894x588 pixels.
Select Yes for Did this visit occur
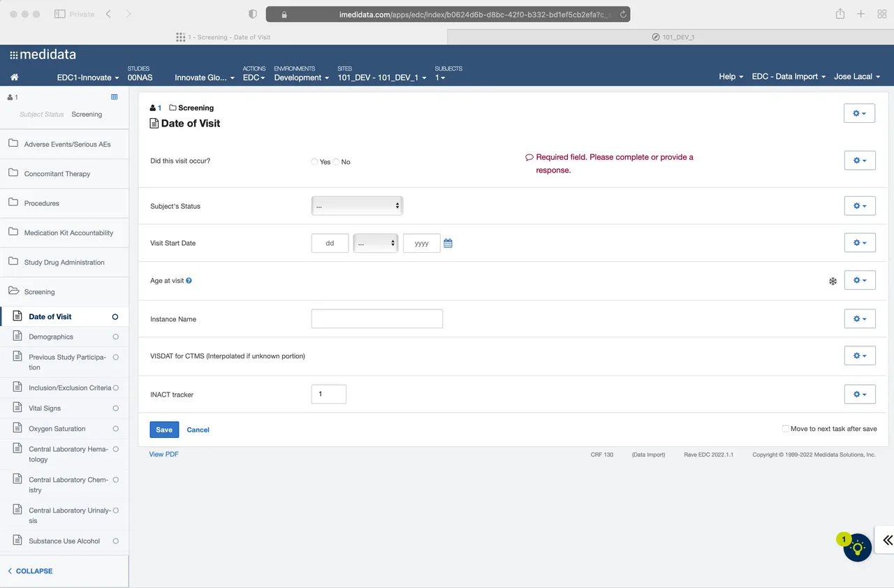click(x=314, y=161)
